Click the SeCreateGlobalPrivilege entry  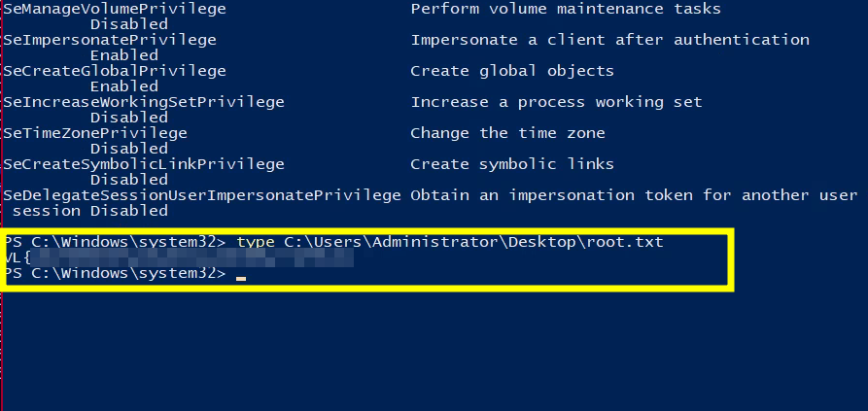115,71
